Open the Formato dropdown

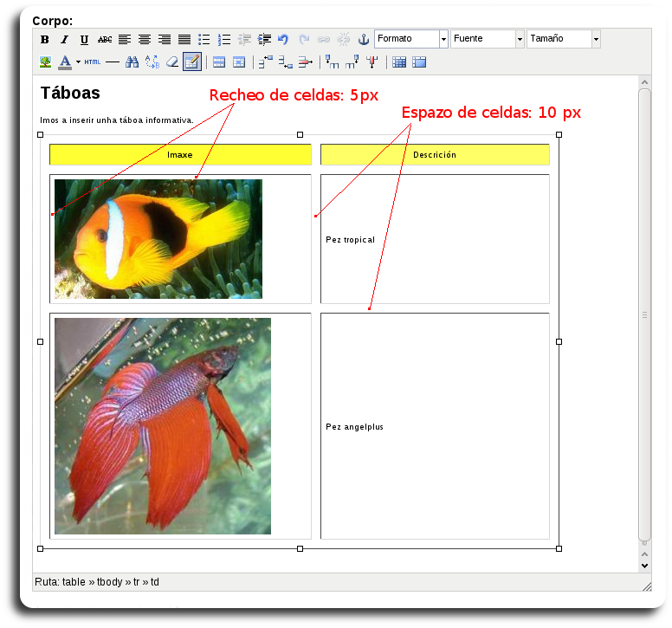pyautogui.click(x=411, y=39)
